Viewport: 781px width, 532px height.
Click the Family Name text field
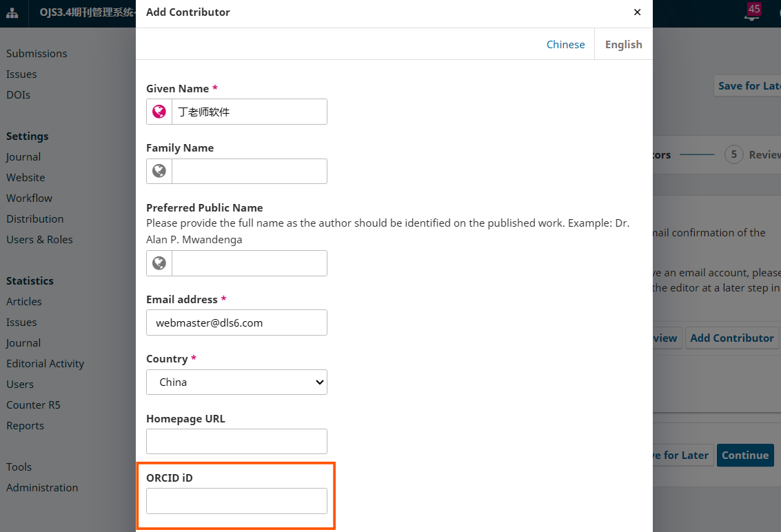pyautogui.click(x=249, y=171)
